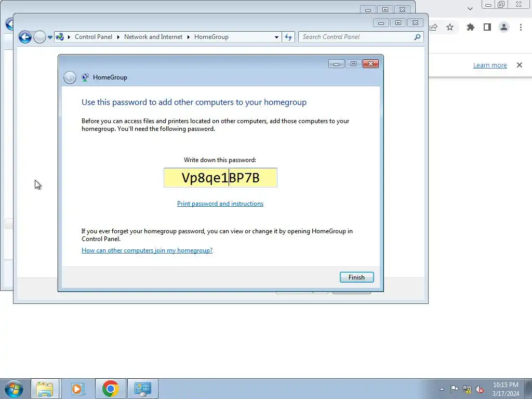Click the search magnifier icon
Image resolution: width=532 pixels, height=399 pixels.
coord(417,37)
